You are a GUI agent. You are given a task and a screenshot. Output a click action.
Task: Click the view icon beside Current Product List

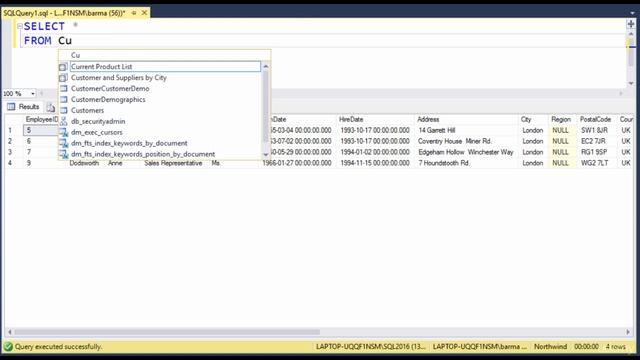(x=63, y=67)
